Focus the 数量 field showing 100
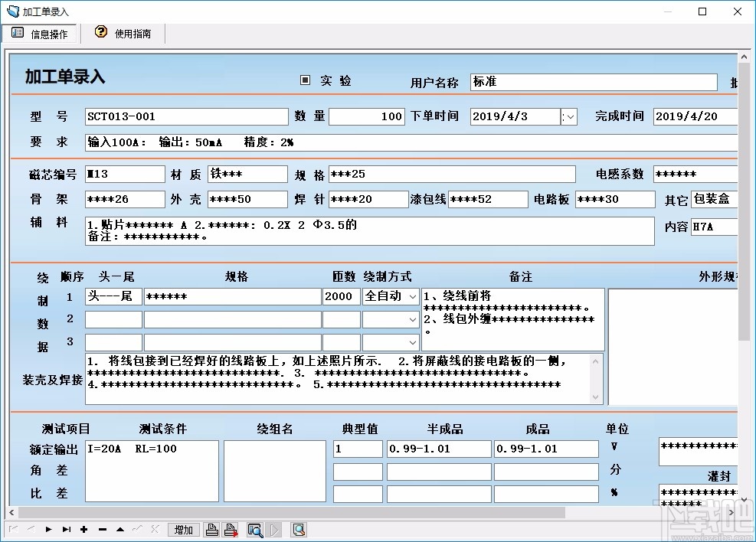Screen dimensions: 756x542 tap(366, 116)
